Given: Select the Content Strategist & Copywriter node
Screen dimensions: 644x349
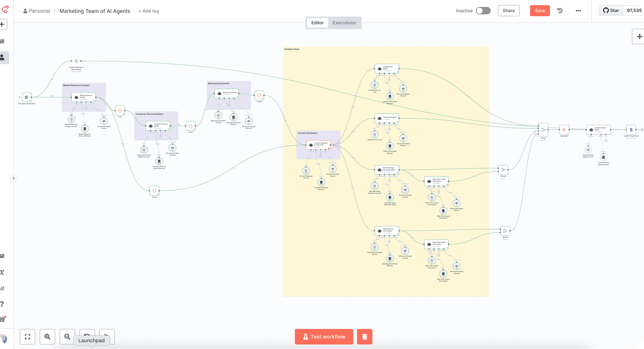Looking at the screenshot, I should pos(318,145).
